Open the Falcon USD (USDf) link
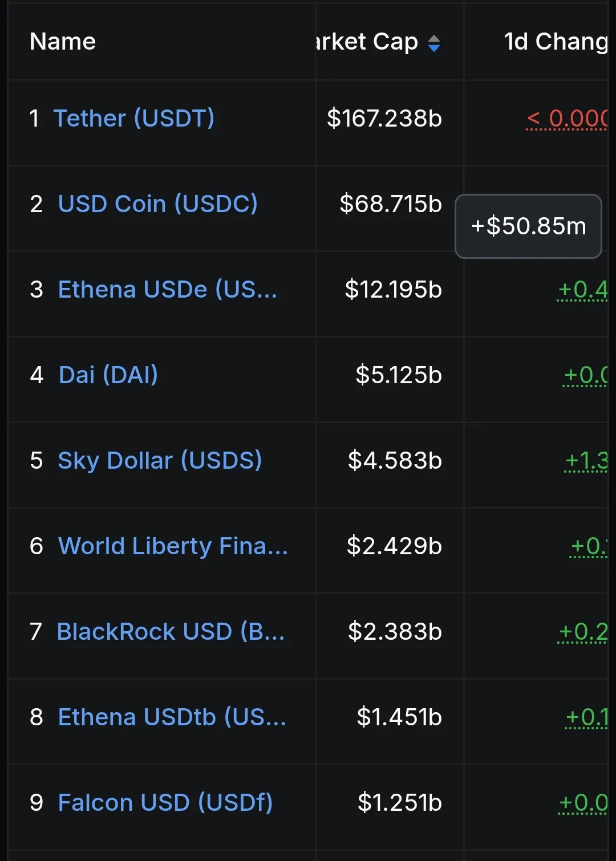The width and height of the screenshot is (616, 861). pyautogui.click(x=165, y=803)
